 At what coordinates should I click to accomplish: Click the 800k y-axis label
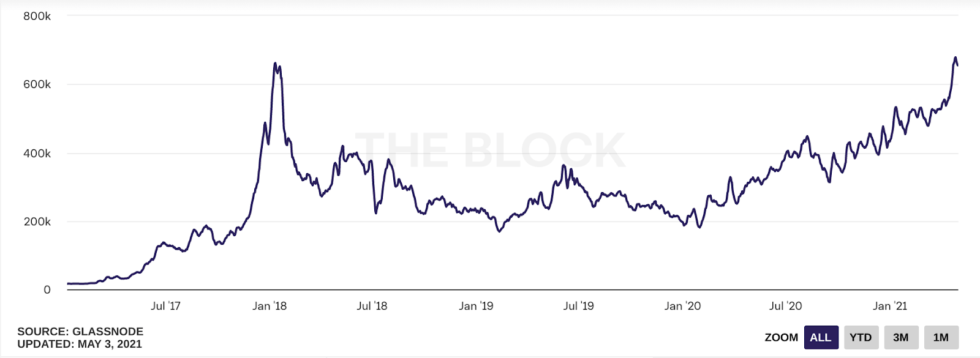[37, 17]
